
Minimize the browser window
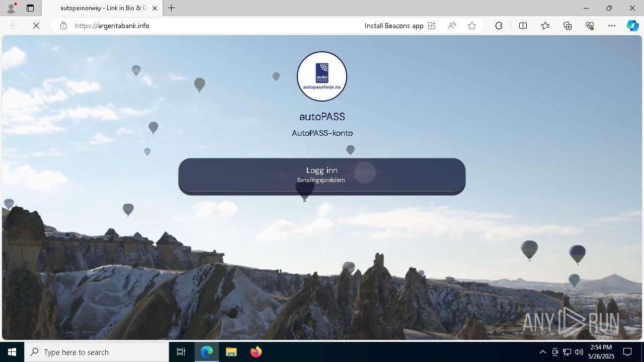(x=586, y=8)
